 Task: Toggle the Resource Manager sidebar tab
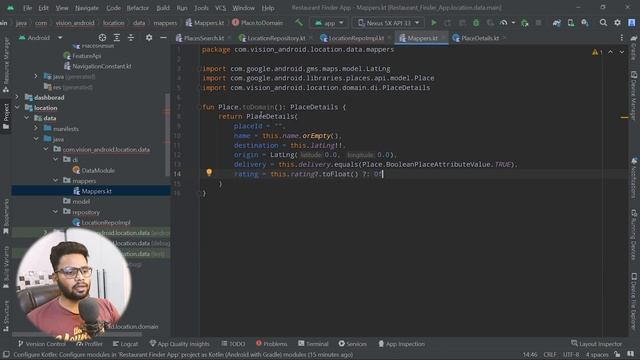6,65
